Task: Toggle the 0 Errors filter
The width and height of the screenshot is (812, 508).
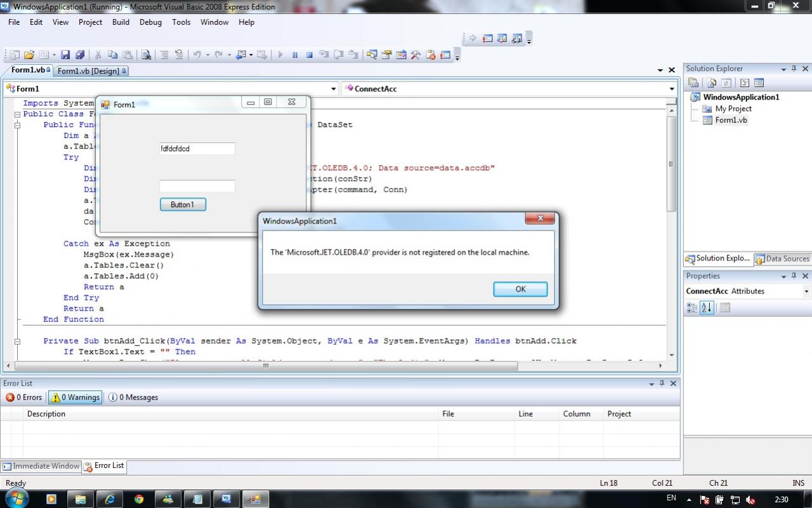Action: point(23,398)
